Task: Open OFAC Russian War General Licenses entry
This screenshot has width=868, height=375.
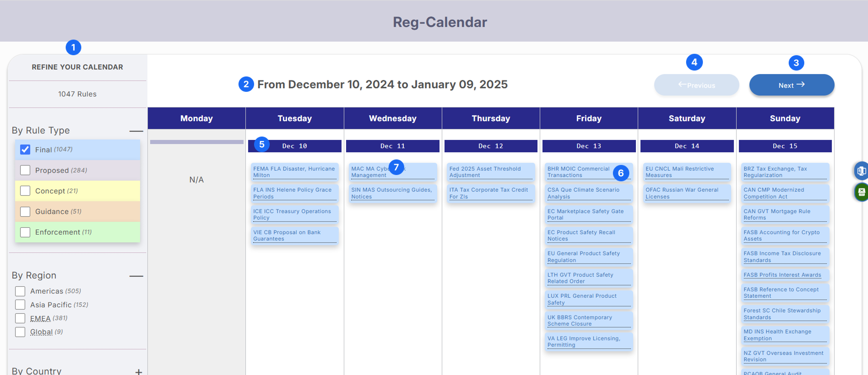Action: (682, 193)
